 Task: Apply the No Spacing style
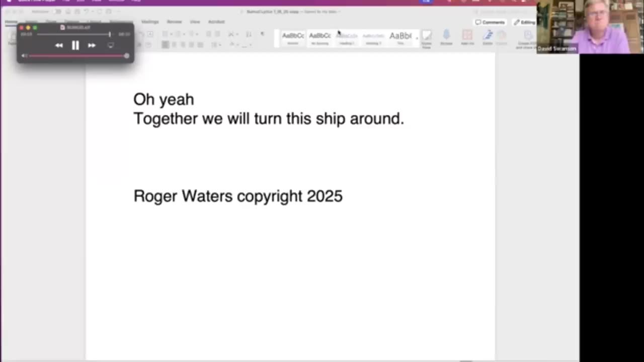point(320,38)
